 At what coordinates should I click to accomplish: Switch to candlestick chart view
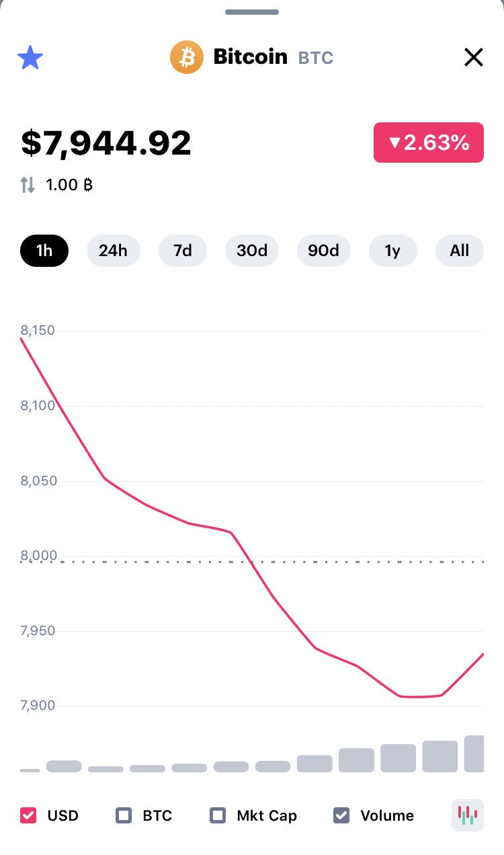point(468,815)
